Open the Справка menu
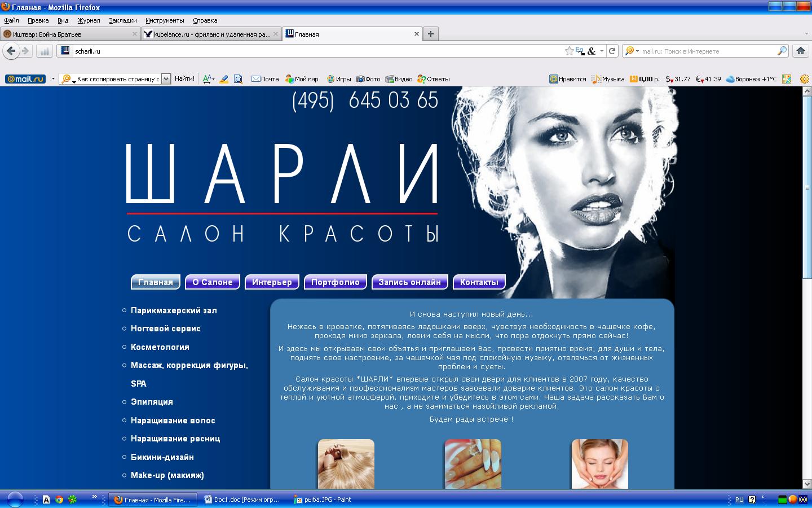 click(x=205, y=20)
